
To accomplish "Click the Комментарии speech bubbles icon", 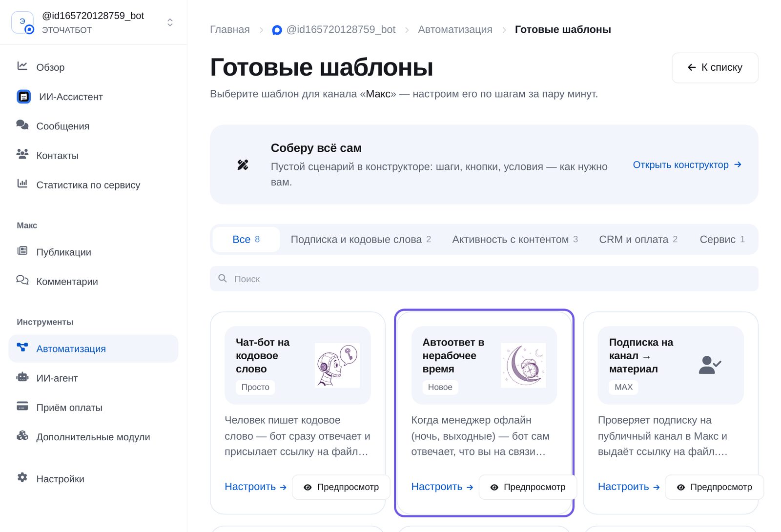I will tap(22, 280).
